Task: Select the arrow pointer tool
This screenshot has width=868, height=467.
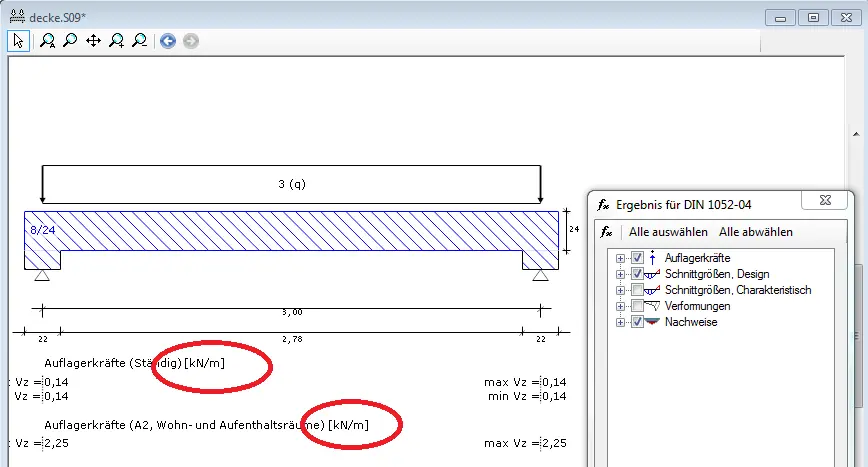Action: coord(18,41)
